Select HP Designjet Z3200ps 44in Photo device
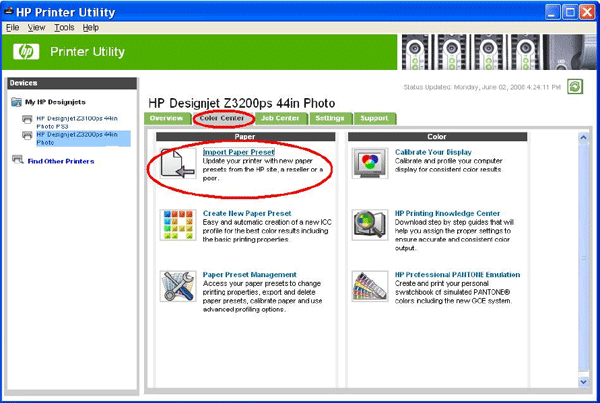 coord(83,139)
